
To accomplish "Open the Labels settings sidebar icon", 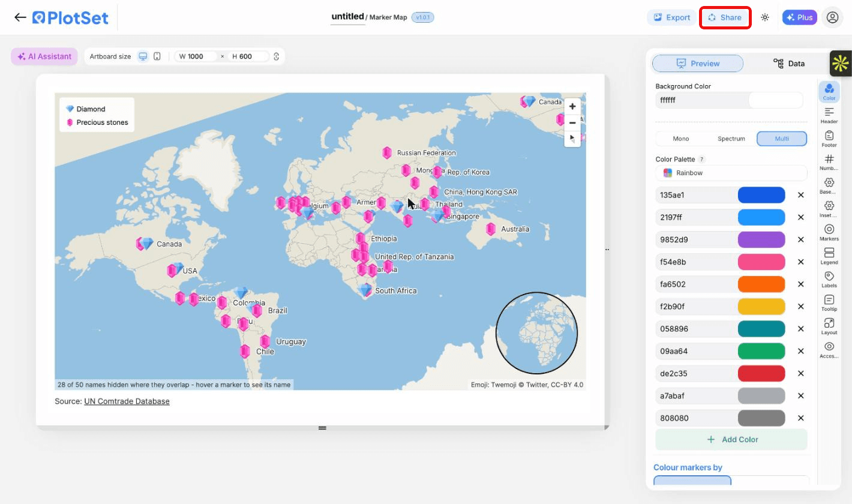I will tap(829, 279).
